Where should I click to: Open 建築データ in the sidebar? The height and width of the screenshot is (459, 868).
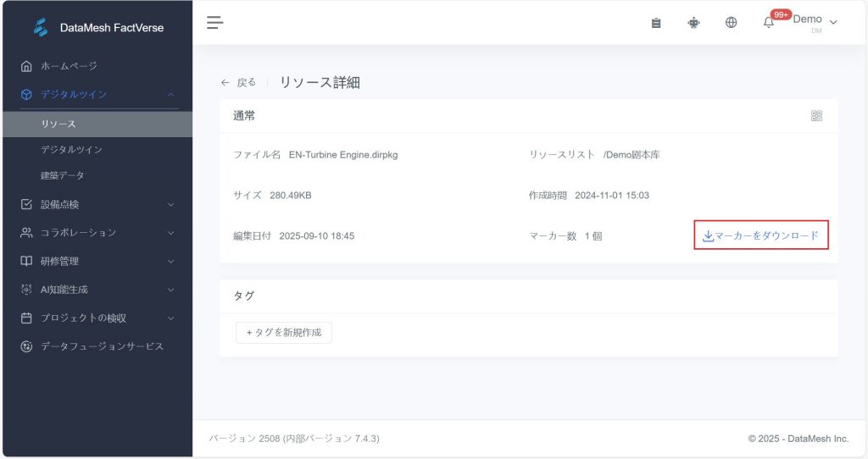[x=63, y=175]
